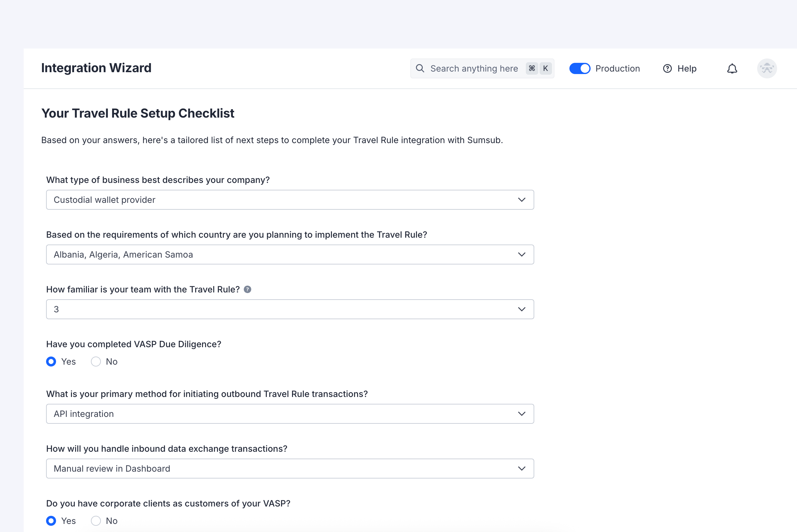Open the inbound data exchange dropdown
The height and width of the screenshot is (532, 797).
click(290, 469)
